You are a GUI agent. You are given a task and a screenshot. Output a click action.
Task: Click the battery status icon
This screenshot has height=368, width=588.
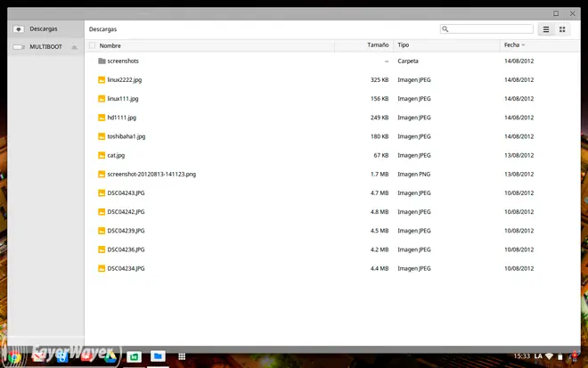[x=560, y=356]
